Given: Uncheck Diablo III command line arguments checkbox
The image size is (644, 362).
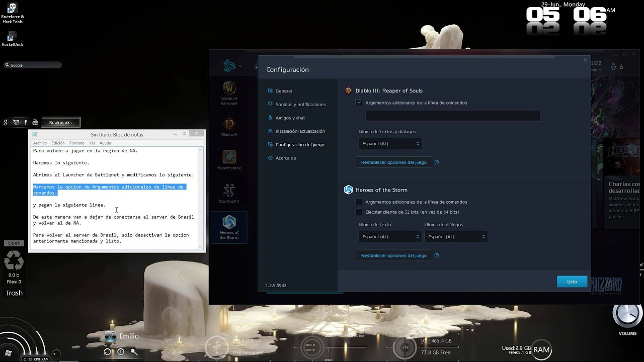Looking at the screenshot, I should (x=359, y=103).
